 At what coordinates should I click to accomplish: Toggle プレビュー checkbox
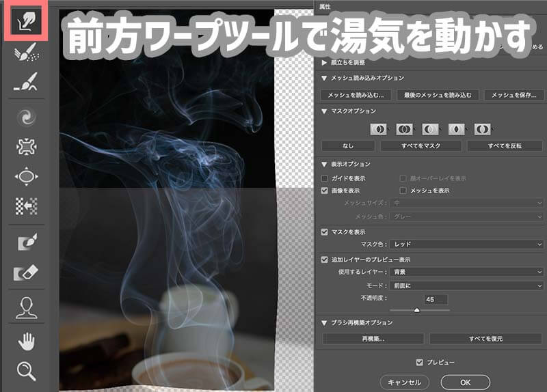(420, 363)
